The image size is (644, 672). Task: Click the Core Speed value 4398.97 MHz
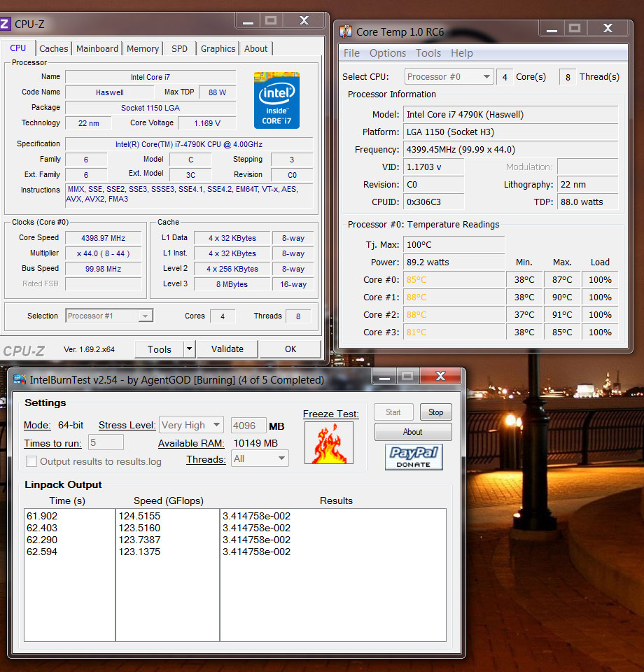point(104,238)
